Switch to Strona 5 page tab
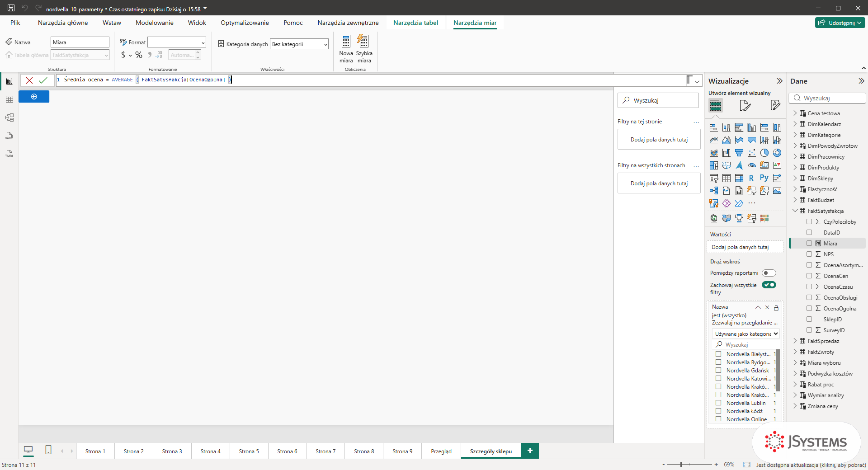Viewport: 868px width, 470px height. click(249, 451)
